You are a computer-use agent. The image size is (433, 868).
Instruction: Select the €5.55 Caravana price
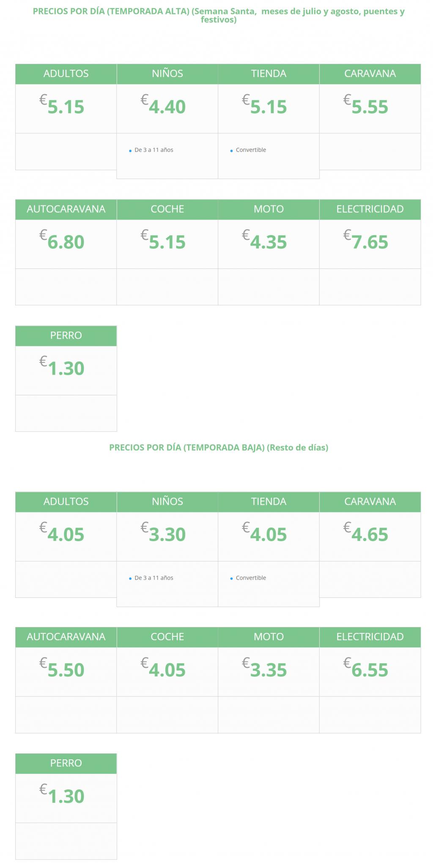[370, 107]
